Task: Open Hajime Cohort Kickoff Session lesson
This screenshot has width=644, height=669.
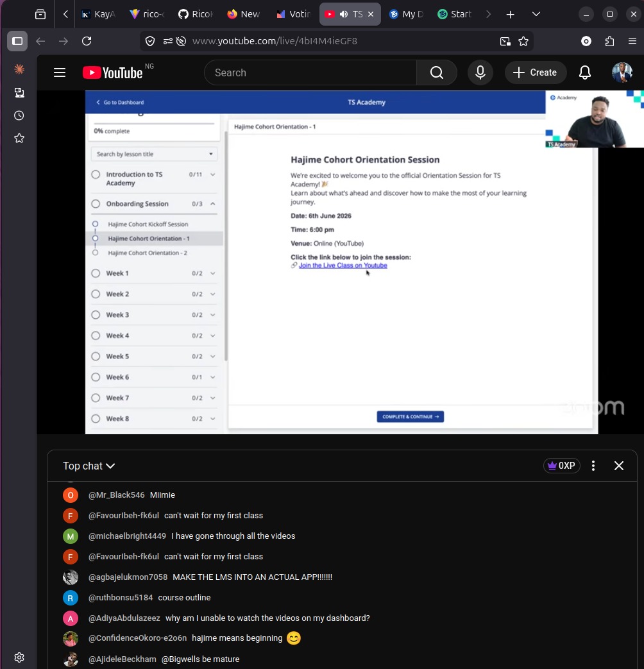Action: (x=148, y=224)
